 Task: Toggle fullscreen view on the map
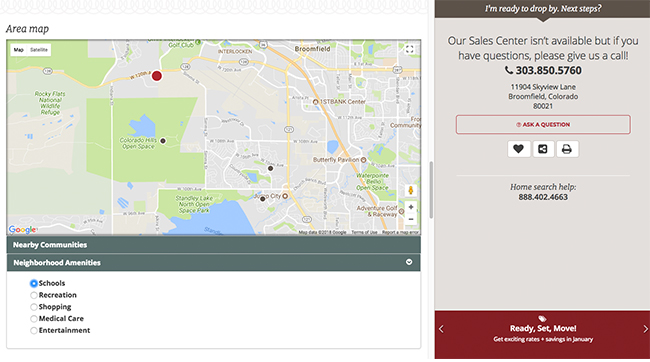pos(410,49)
